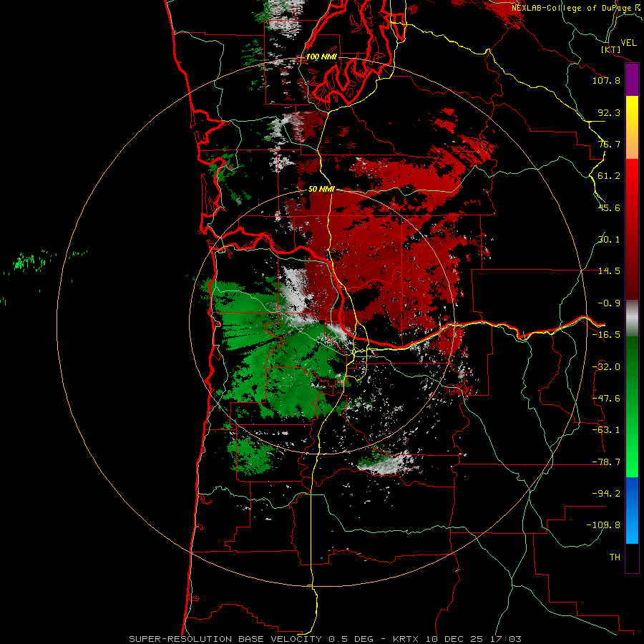Viewport: 644px width, 644px height.
Task: Click the -47.6 velocity scale value
Action: point(606,399)
